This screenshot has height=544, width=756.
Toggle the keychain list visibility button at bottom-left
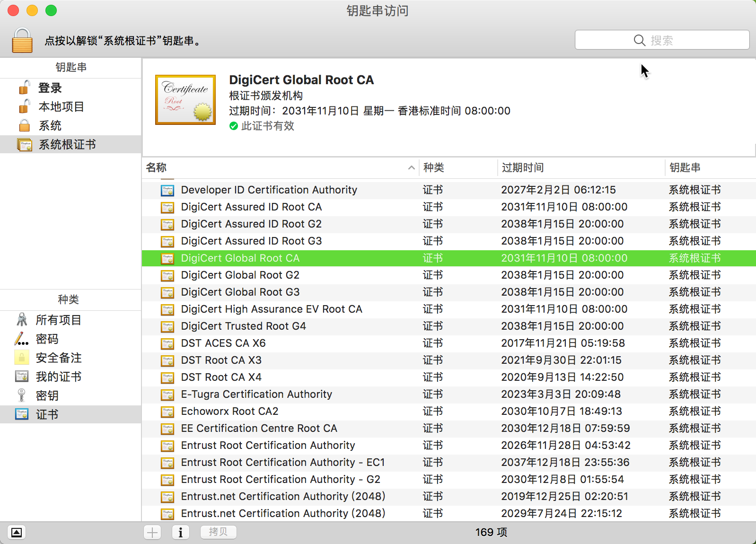pos(17,533)
